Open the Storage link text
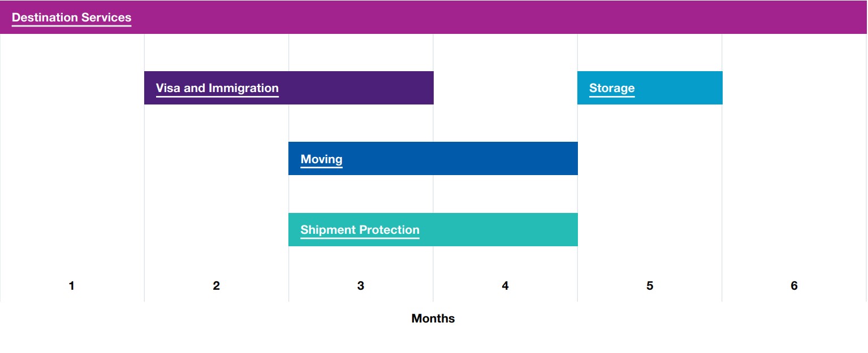The width and height of the screenshot is (868, 353). pos(612,88)
